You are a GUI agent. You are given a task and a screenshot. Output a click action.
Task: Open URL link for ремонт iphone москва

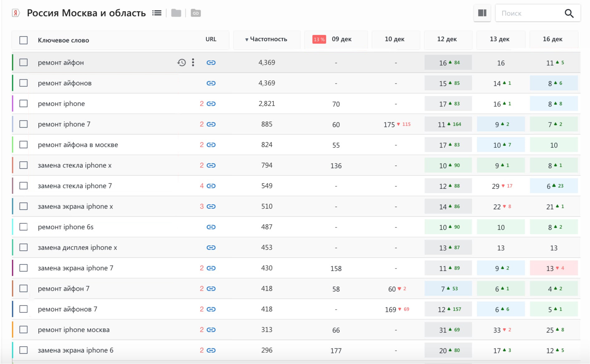(211, 330)
